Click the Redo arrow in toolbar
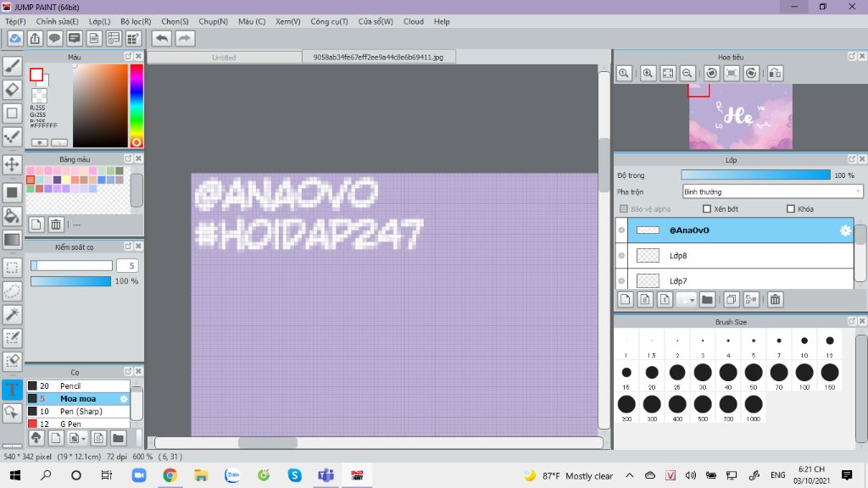Image resolution: width=868 pixels, height=488 pixels. [185, 38]
